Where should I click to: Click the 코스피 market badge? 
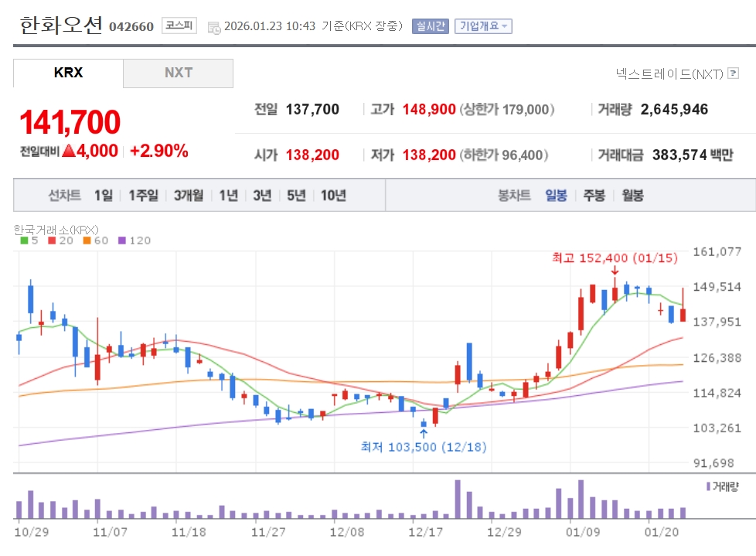[179, 26]
